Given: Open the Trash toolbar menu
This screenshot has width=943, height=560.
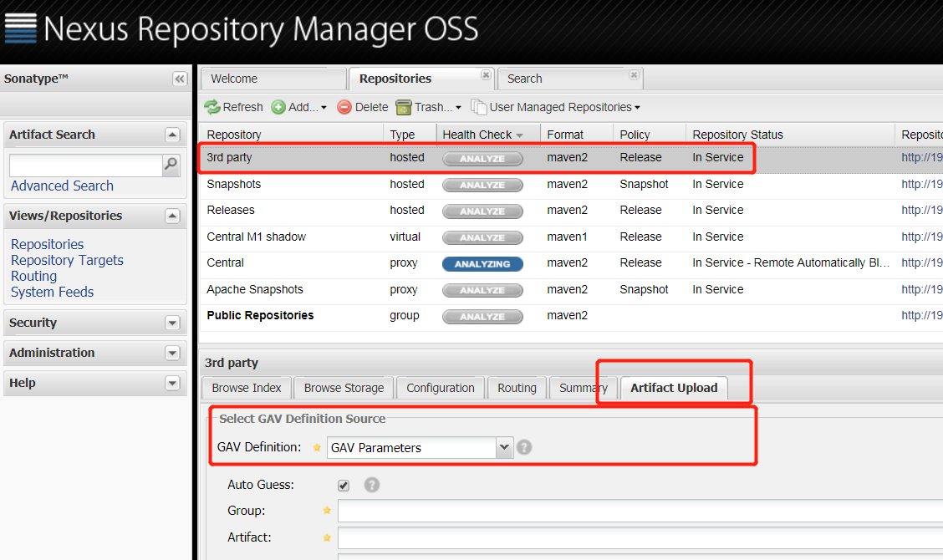Looking at the screenshot, I should click(x=429, y=107).
